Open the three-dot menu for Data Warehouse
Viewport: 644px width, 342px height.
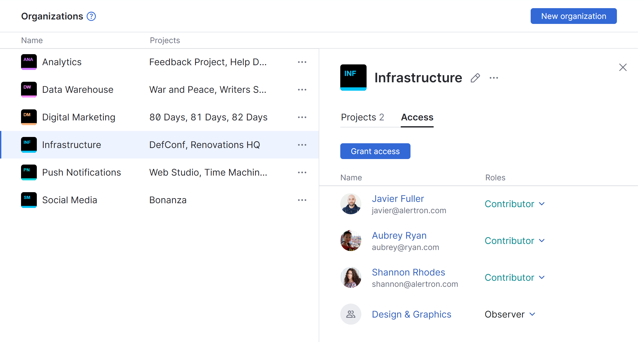(302, 90)
